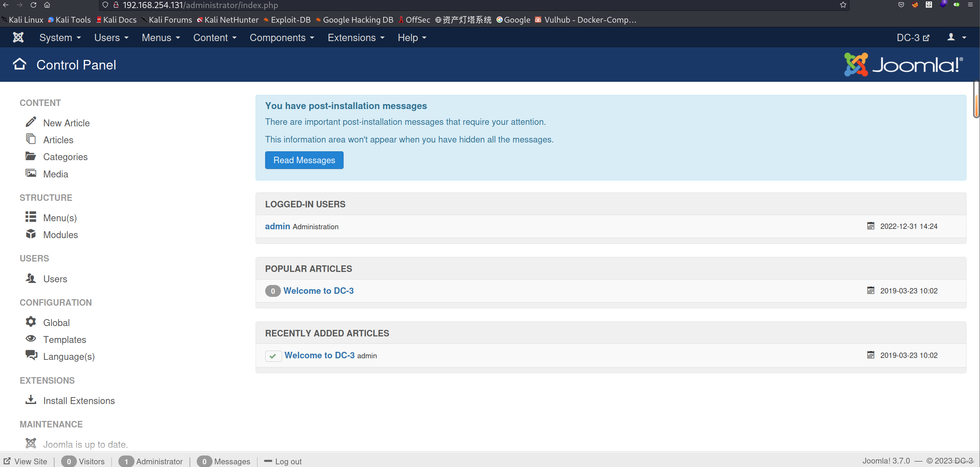Click the browser address bar
980x467 pixels.
pos(461,5)
